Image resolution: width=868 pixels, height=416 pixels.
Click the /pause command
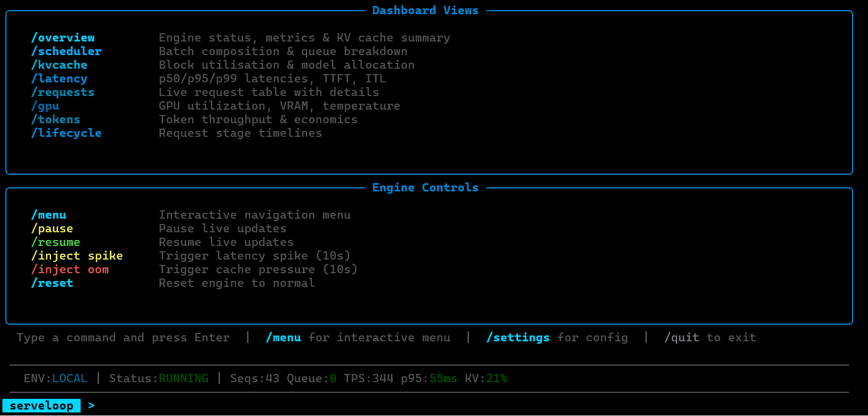tap(52, 229)
